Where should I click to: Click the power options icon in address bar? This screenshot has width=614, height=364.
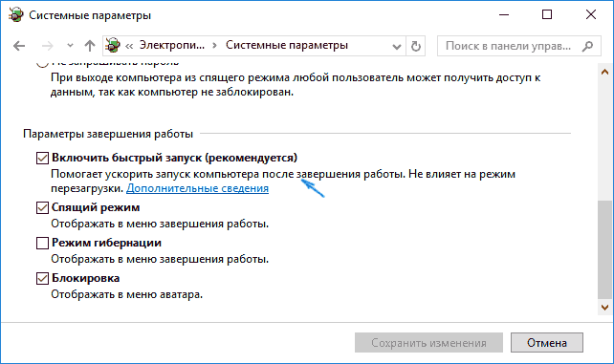coord(113,45)
